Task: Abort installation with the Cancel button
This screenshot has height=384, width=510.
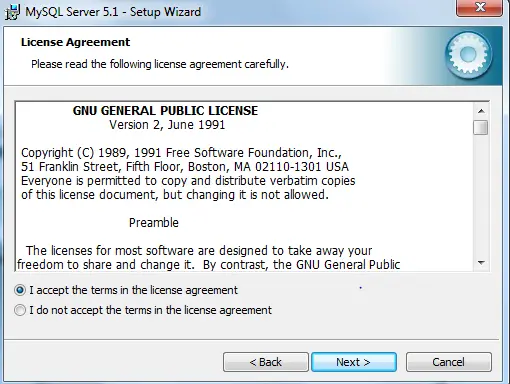Action: (x=448, y=362)
